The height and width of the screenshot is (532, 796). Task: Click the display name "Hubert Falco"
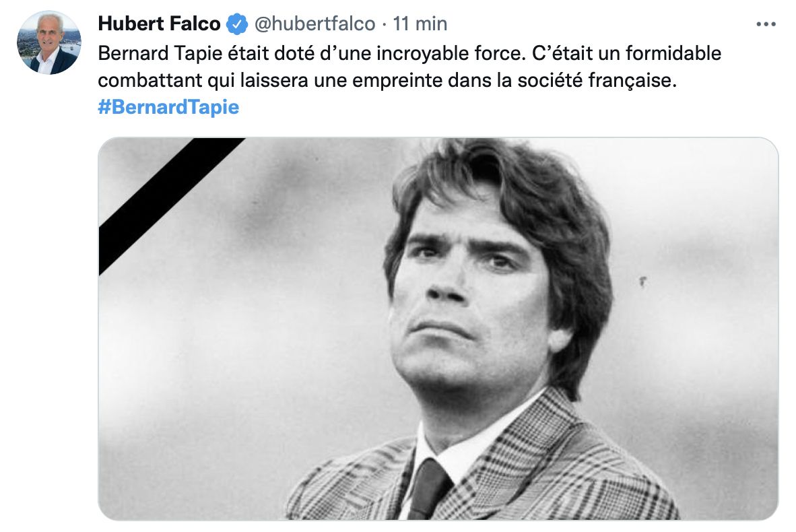[x=159, y=24]
